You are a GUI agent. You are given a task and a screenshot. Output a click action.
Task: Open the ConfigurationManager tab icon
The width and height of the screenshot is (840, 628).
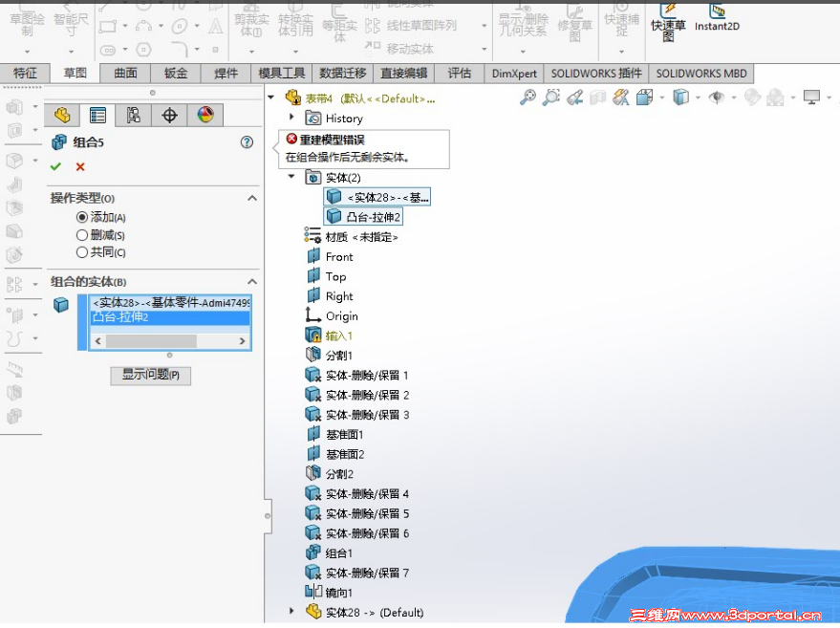click(134, 116)
